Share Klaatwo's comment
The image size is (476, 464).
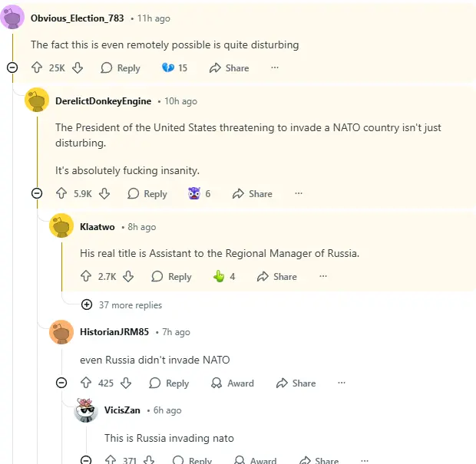click(277, 276)
